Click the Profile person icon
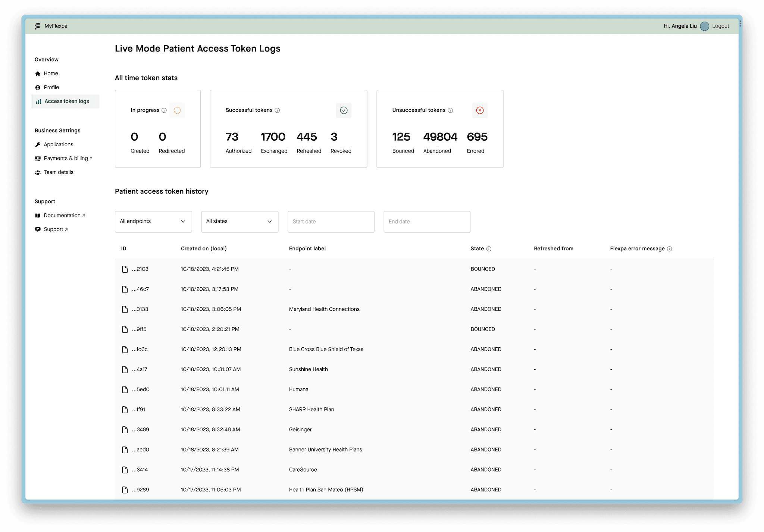 38,87
